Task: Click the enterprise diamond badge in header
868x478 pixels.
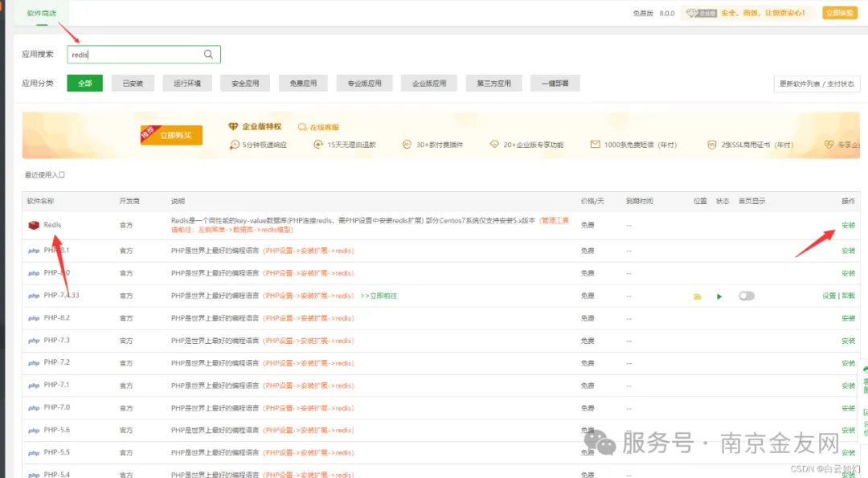Action: coord(702,13)
